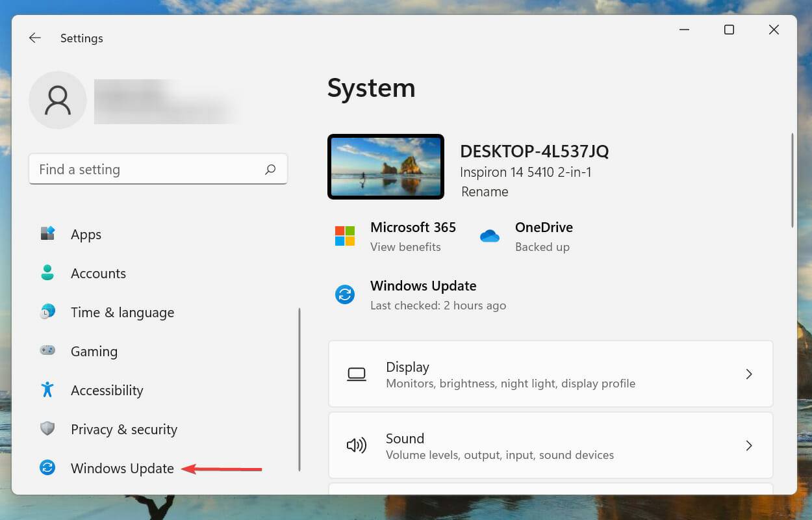The height and width of the screenshot is (520, 812).
Task: Click the Windows Update sync icon in System
Action: (x=345, y=294)
